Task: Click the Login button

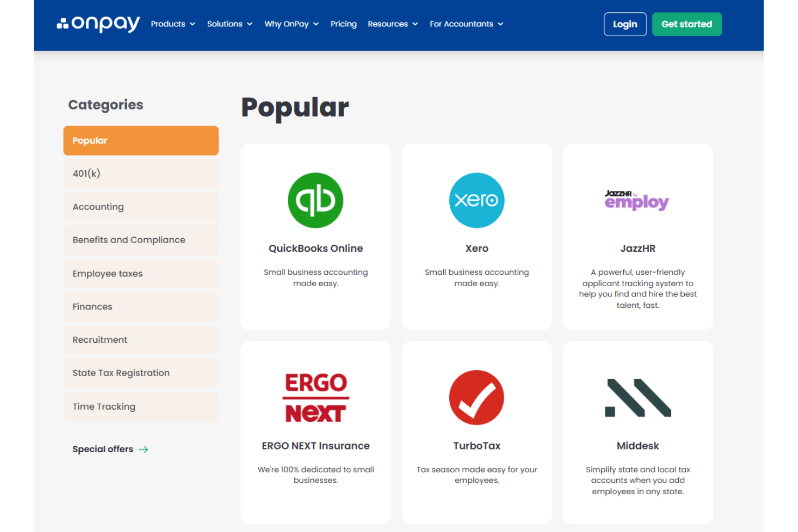Action: click(x=625, y=24)
